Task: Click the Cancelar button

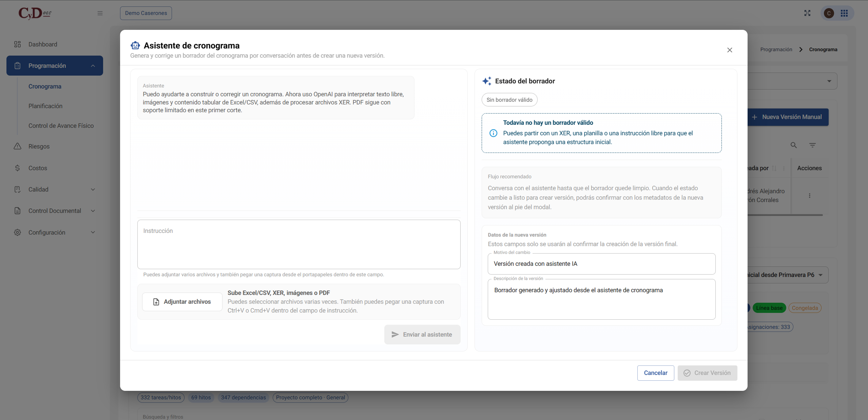Action: coord(656,373)
